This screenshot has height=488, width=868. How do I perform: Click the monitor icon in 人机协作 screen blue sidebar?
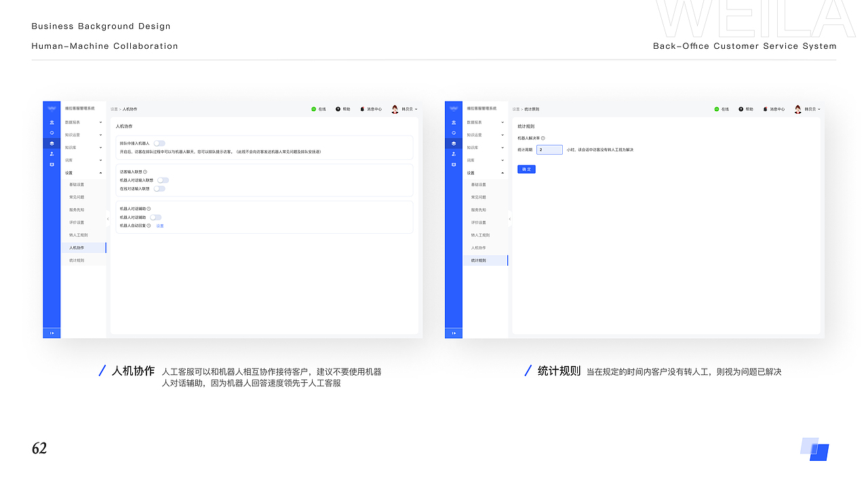click(52, 164)
